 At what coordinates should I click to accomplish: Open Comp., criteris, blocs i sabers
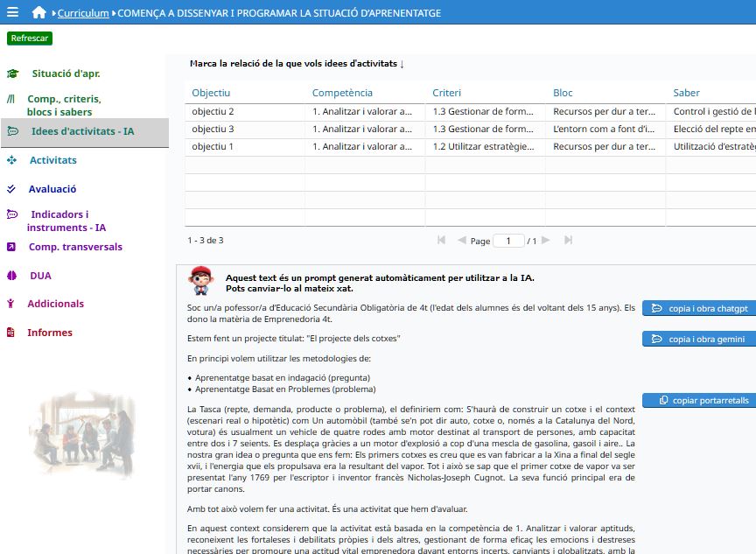pos(64,105)
